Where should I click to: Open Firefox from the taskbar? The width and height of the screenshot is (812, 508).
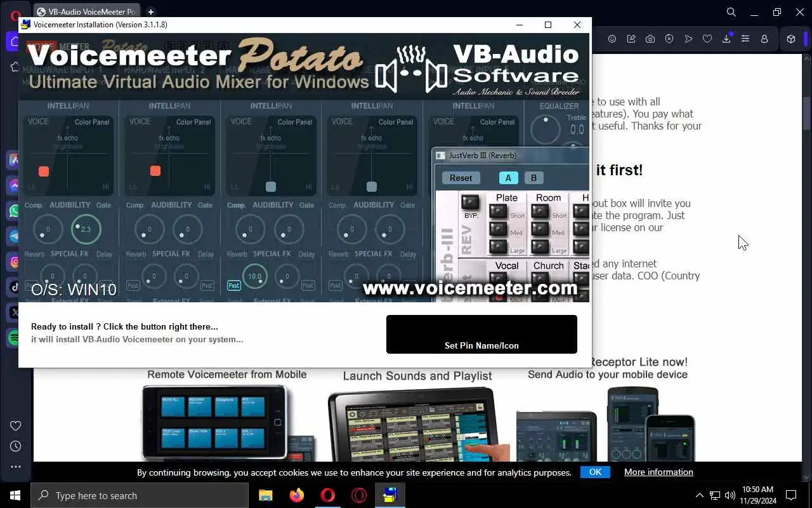[x=297, y=495]
